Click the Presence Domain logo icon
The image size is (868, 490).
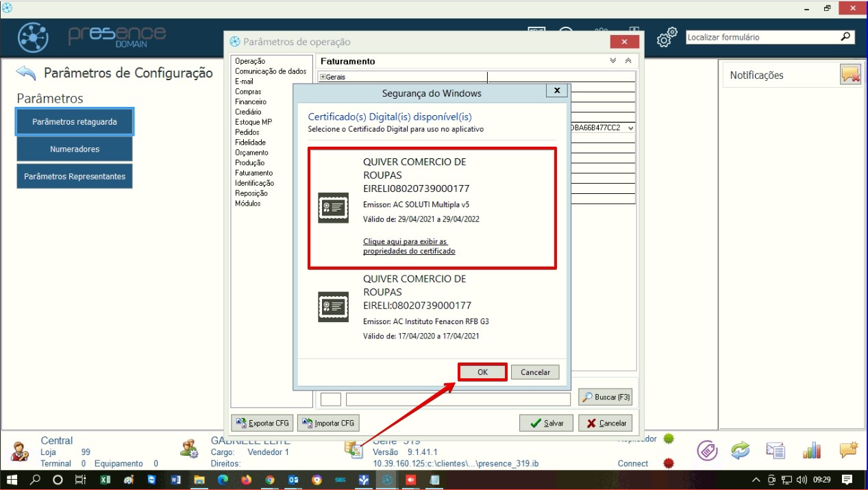(33, 38)
